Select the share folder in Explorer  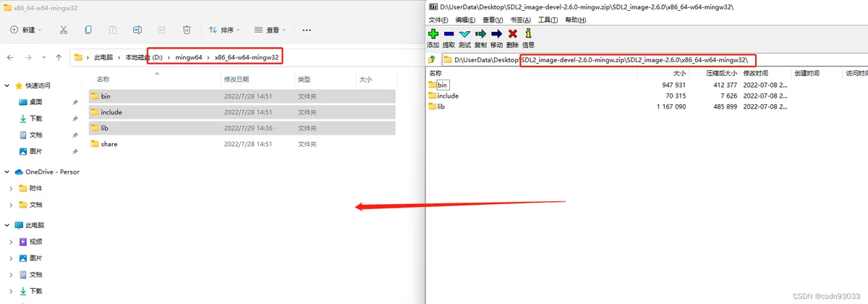[242, 143]
